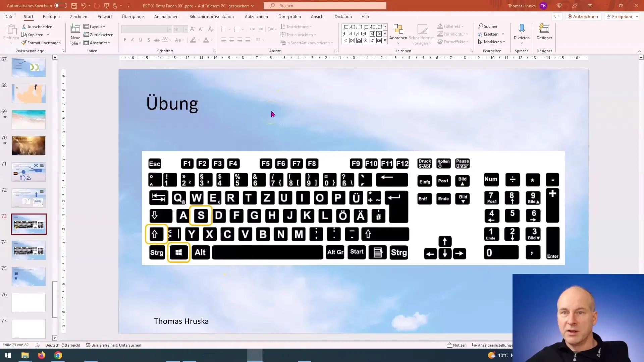Reset slide with Zurücksetzen

[99, 35]
